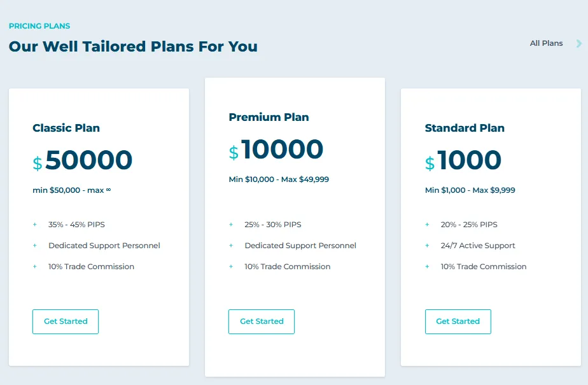Select the Standard Plan heading
This screenshot has width=588, height=385.
[x=465, y=128]
